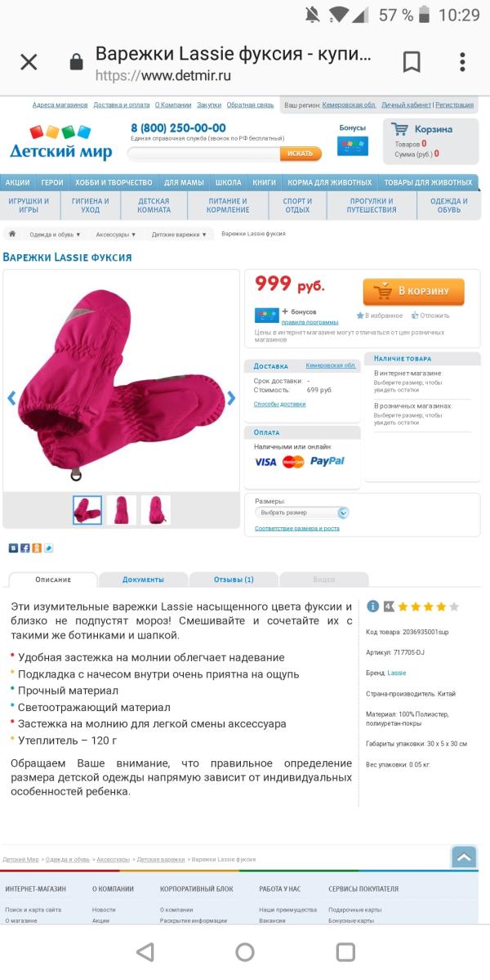
Task: Show previous product image with left arrow
Action: click(11, 398)
